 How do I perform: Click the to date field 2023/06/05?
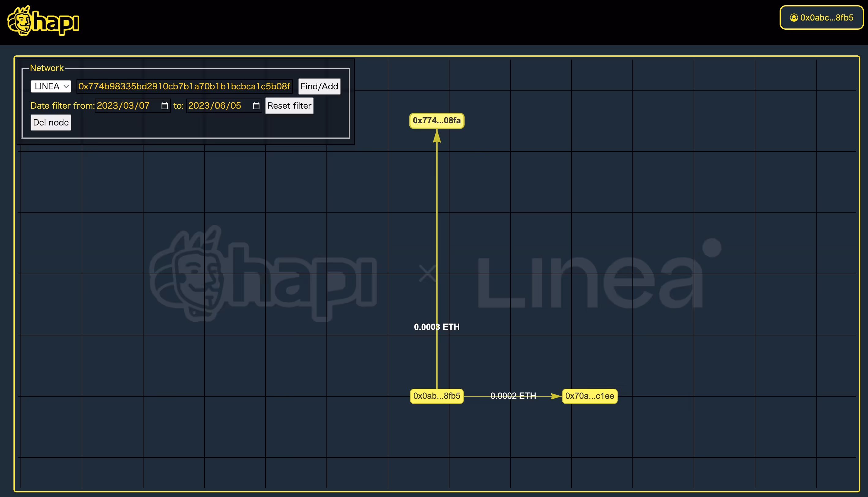pos(224,106)
